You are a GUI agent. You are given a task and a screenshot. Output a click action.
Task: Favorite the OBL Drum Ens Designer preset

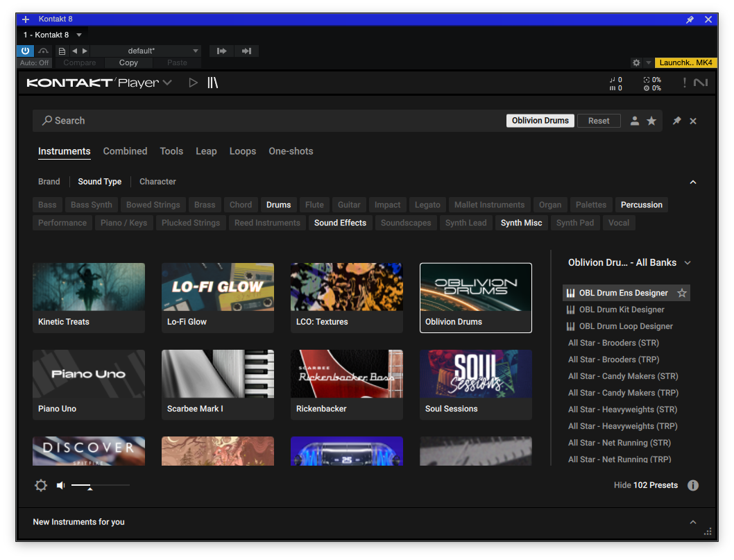pyautogui.click(x=681, y=293)
